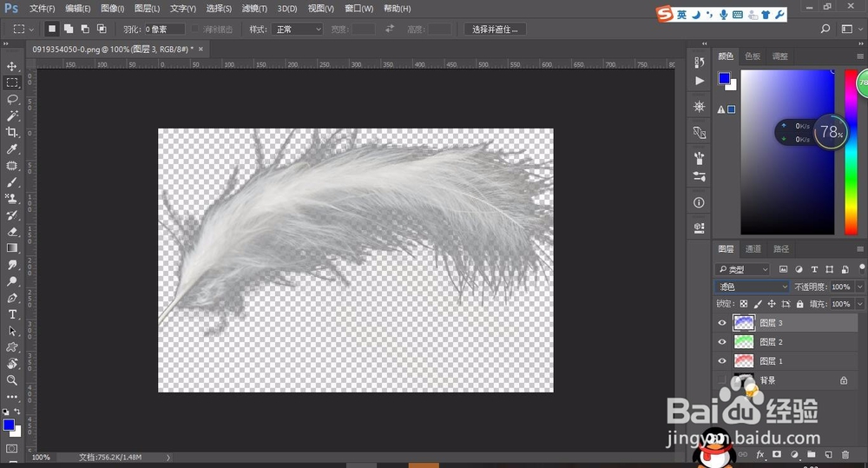Image resolution: width=868 pixels, height=468 pixels.
Task: Open the 不透明度 opacity dropdown arrow
Action: pyautogui.click(x=859, y=287)
